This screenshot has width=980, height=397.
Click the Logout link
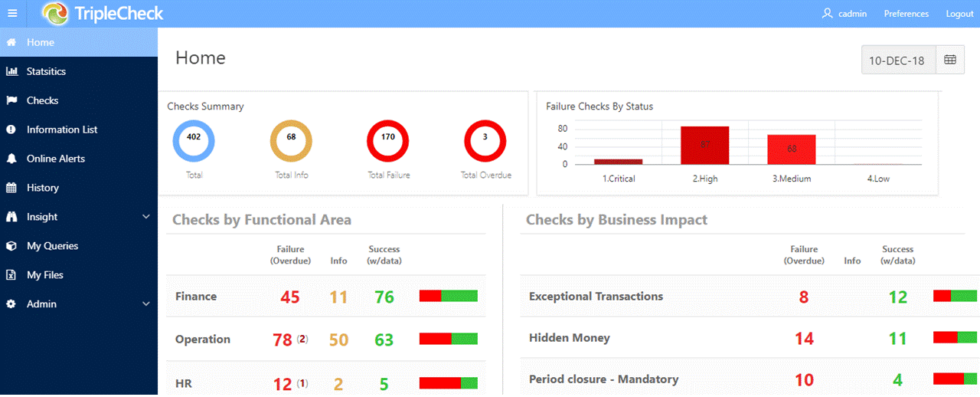(x=959, y=14)
